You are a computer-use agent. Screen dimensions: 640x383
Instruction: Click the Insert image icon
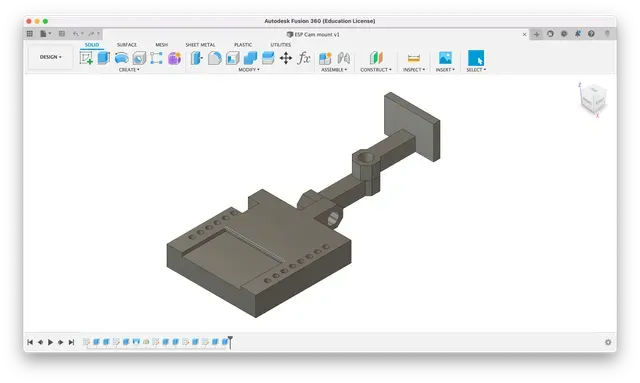coord(445,58)
